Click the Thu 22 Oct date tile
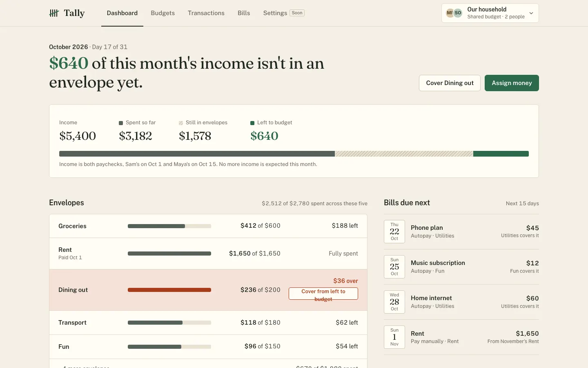This screenshot has height=368, width=588. coord(394,232)
